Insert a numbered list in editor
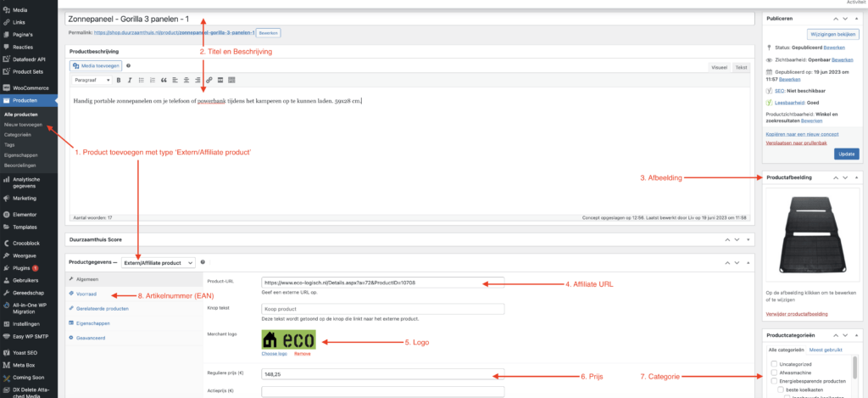Image resolution: width=868 pixels, height=398 pixels. click(x=153, y=81)
